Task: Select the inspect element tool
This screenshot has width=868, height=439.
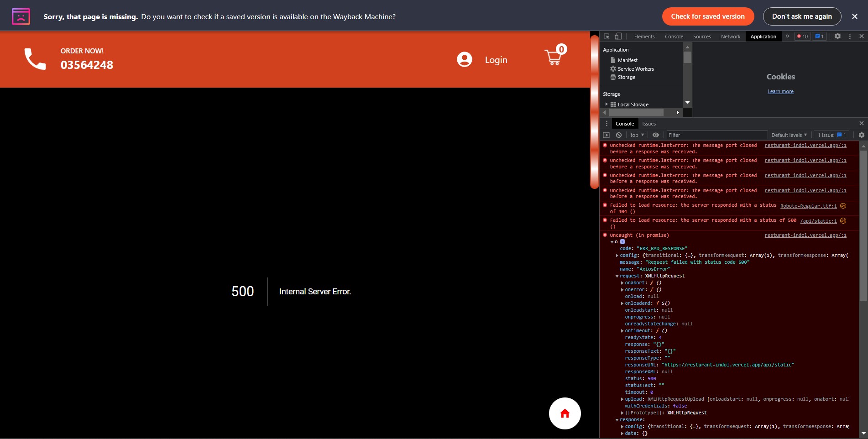Action: coord(607,36)
